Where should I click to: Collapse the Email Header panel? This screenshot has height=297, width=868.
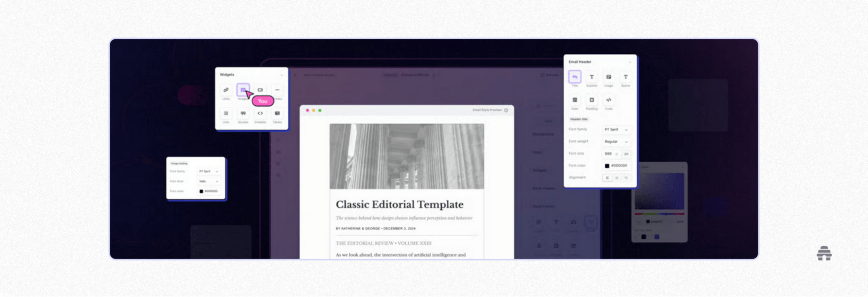tap(630, 62)
